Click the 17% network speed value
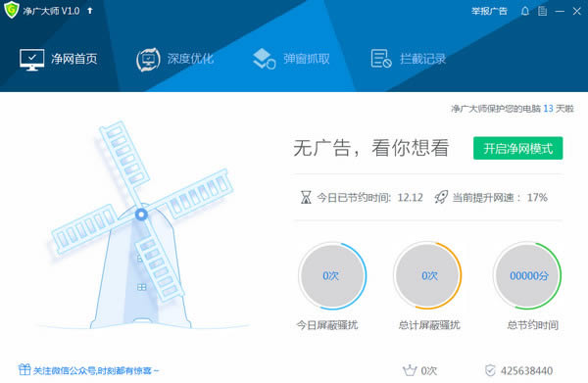The image size is (588, 383). pos(537,198)
